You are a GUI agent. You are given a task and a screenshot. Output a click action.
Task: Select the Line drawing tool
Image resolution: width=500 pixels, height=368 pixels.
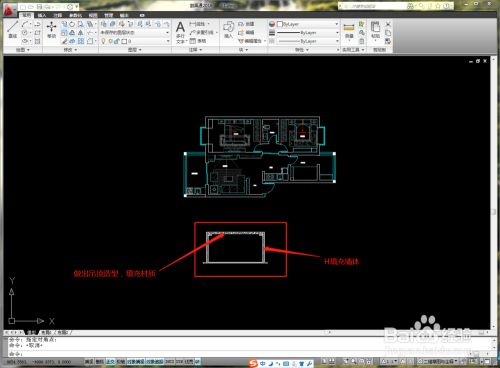click(13, 29)
